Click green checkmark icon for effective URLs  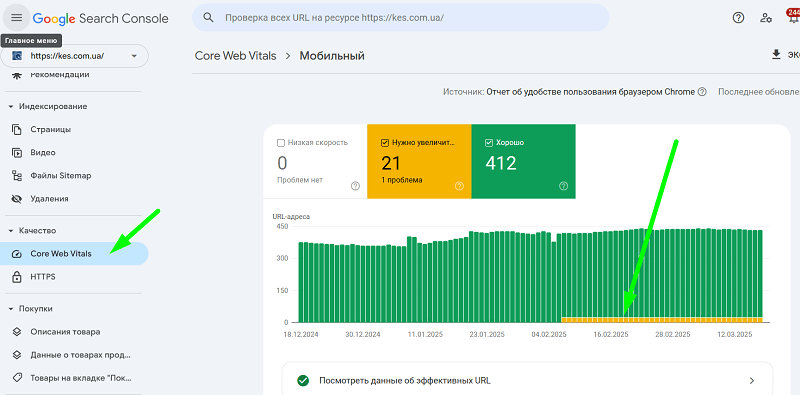[303, 381]
